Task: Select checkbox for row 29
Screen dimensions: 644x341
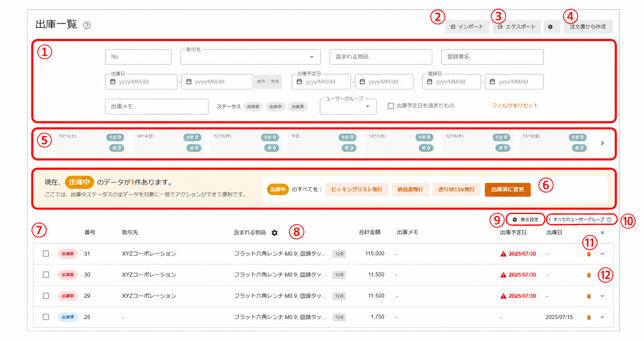Action: (46, 296)
